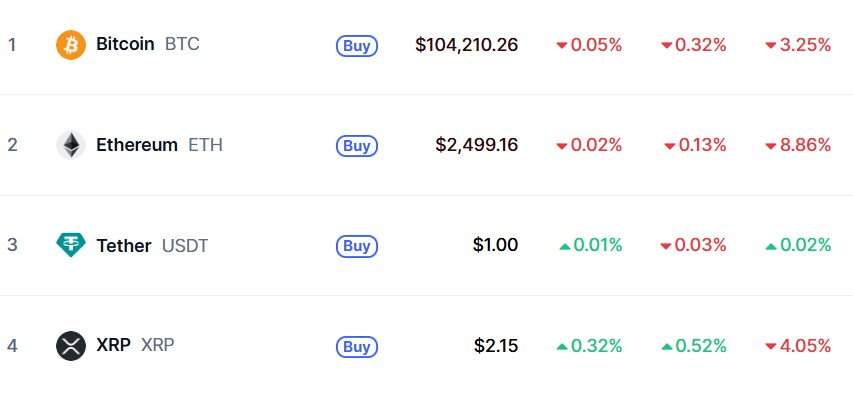This screenshot has height=393, width=853.
Task: Click the Tether green logo icon
Action: 71,245
